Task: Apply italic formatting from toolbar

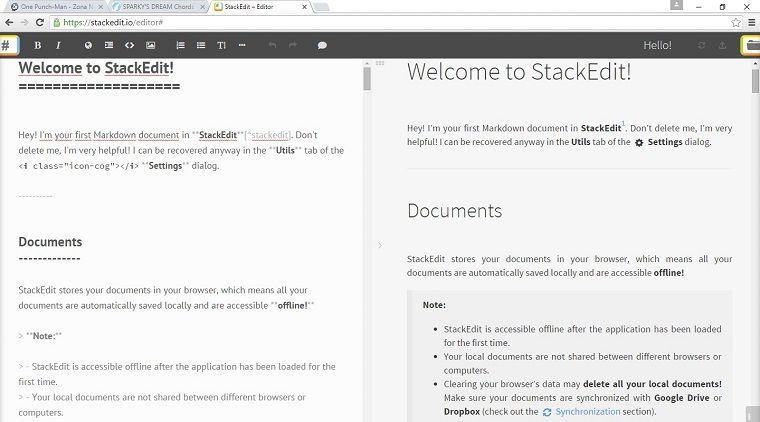Action: tap(58, 46)
